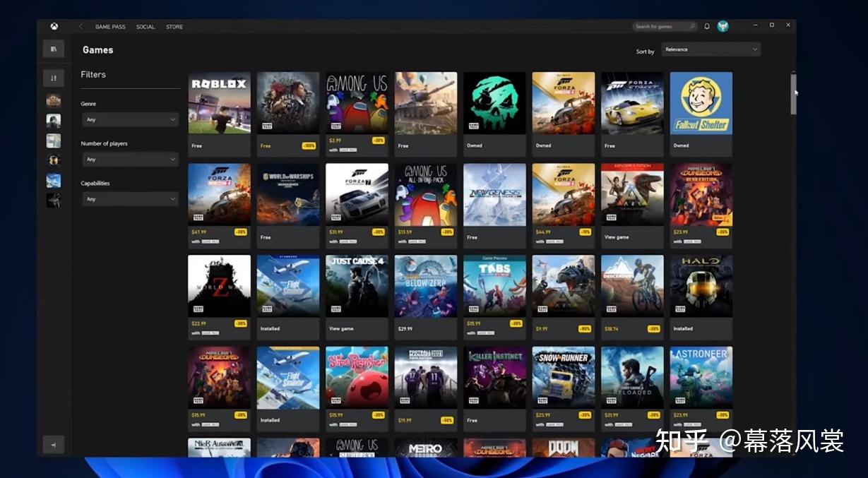
Task: Click the $47.99 Forza Horizon 4 price
Action: click(198, 232)
